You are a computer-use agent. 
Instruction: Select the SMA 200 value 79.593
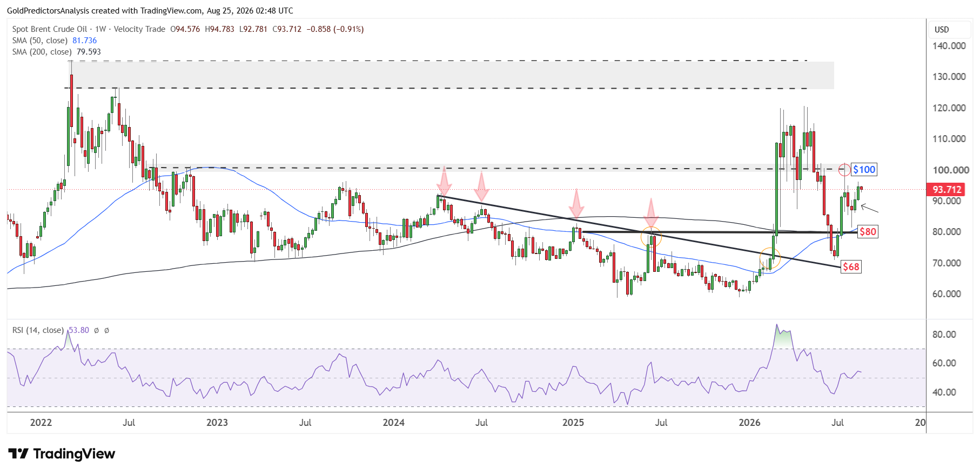[x=89, y=52]
